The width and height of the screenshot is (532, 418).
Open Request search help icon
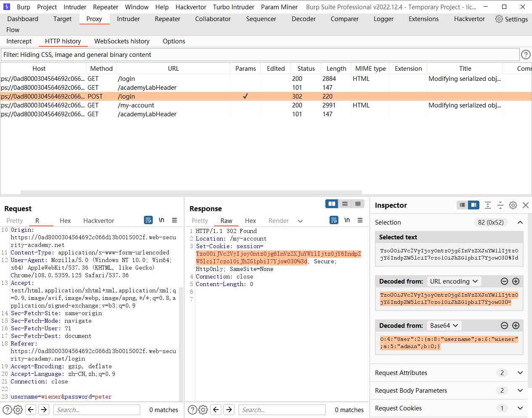coord(7,410)
